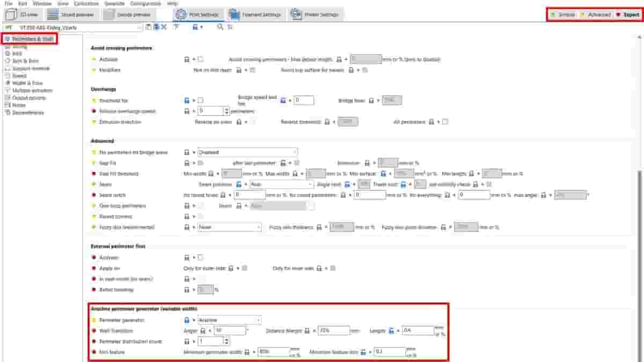Open the Perimeter generator dropdown

229,320
